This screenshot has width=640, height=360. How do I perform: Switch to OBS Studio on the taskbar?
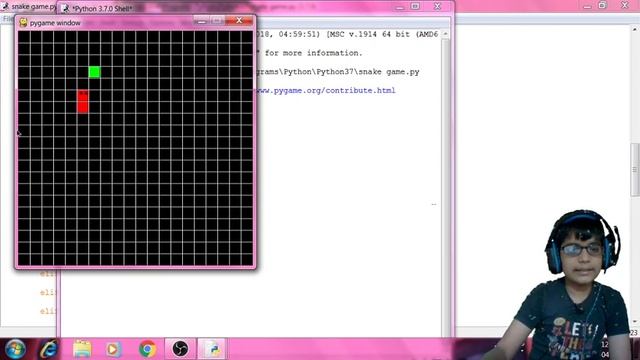point(180,349)
